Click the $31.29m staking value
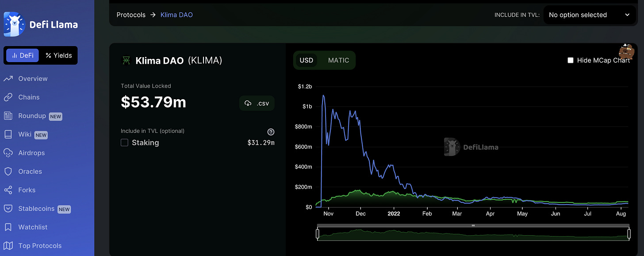This screenshot has width=644, height=256. pos(261,143)
